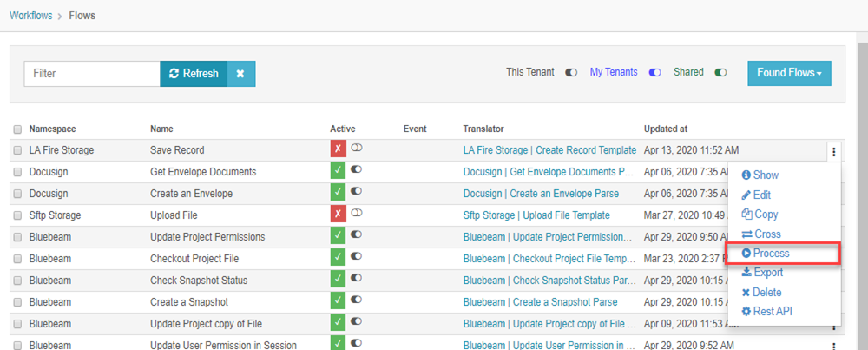The height and width of the screenshot is (350, 868).
Task: Choose Edit from the context menu
Action: [x=756, y=195]
